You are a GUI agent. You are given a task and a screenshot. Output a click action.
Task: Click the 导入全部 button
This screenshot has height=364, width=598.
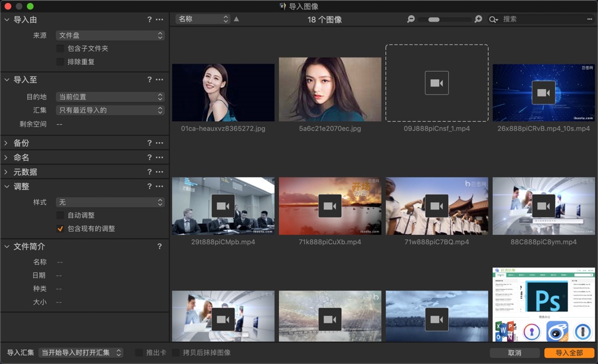(569, 353)
